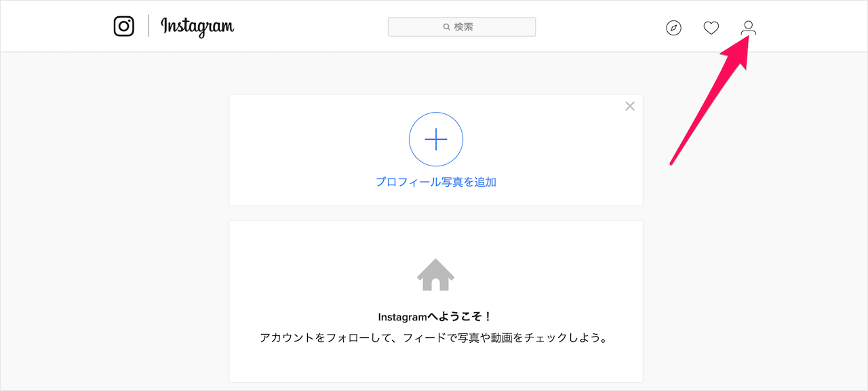This screenshot has height=391, width=868.
Task: Click the welcome feed card
Action: pos(435,301)
